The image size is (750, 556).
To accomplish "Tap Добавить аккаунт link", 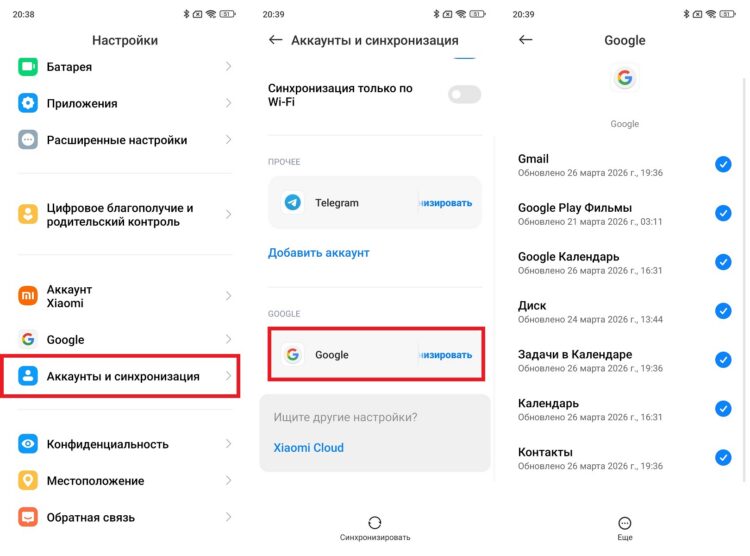I will pyautogui.click(x=319, y=253).
